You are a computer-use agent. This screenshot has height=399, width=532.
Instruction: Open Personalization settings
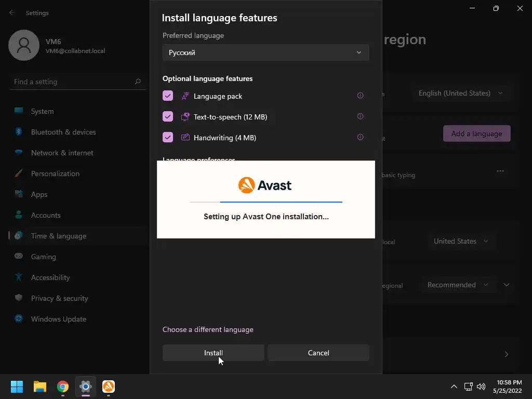[78, 174]
